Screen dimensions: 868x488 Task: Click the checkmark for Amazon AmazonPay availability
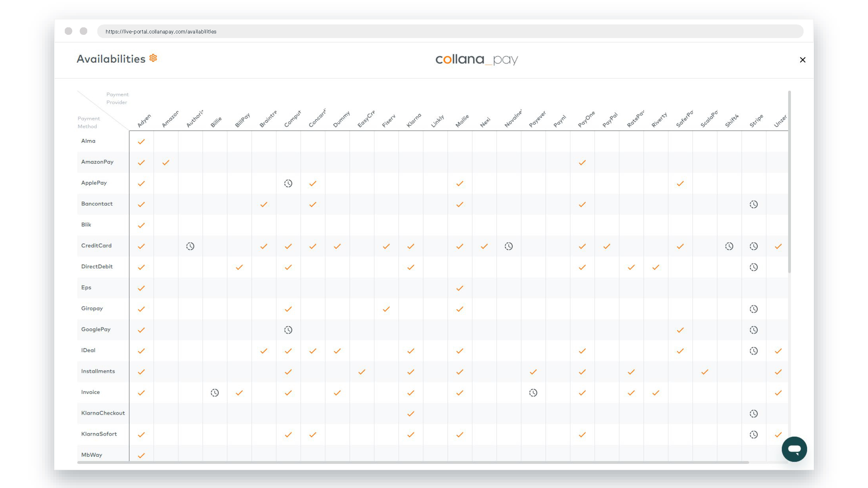click(x=166, y=162)
